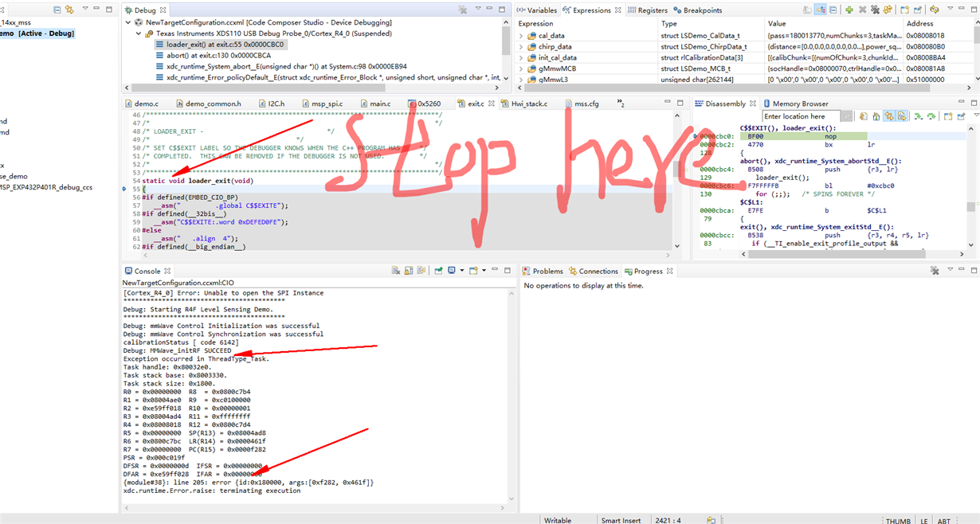
Task: Collapse NewTargetConfiguration.ccxml debug node
Action: coord(129,23)
